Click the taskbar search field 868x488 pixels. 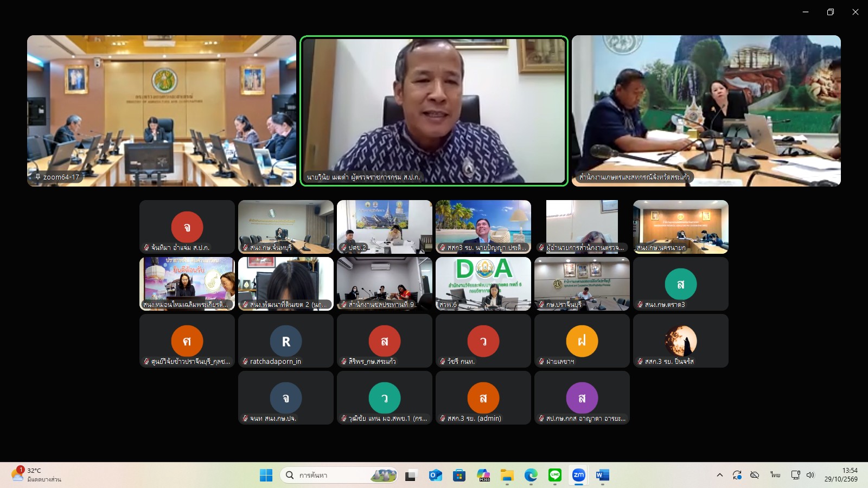(x=339, y=476)
